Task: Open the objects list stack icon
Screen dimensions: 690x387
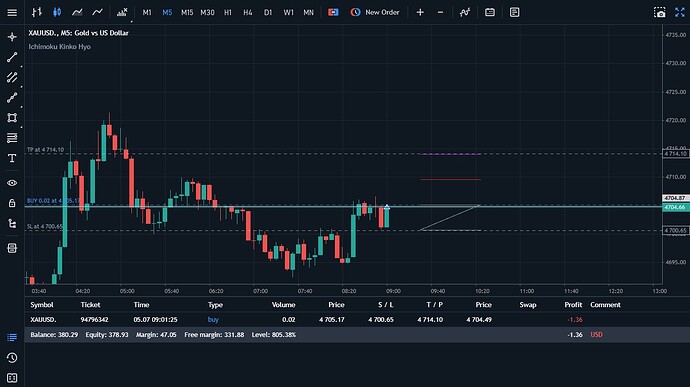Action: [x=12, y=248]
